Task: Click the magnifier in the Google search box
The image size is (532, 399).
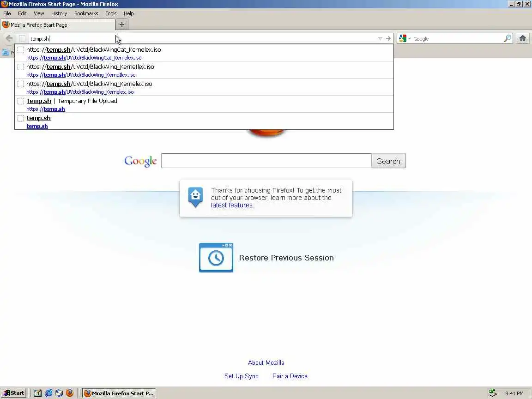Action: [x=508, y=38]
